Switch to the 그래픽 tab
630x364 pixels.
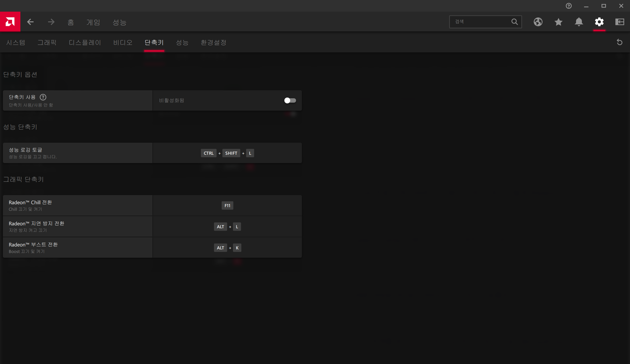point(47,42)
